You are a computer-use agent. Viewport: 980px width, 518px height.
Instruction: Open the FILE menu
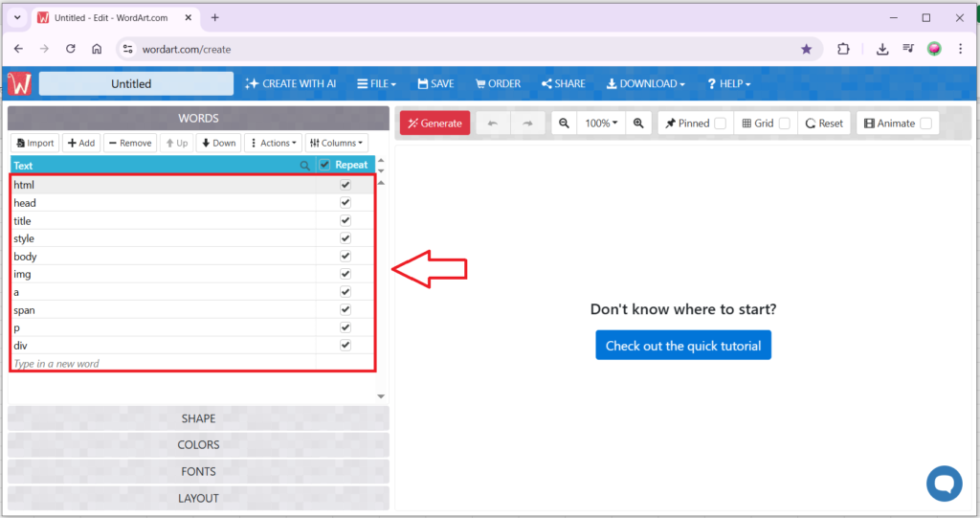click(376, 84)
